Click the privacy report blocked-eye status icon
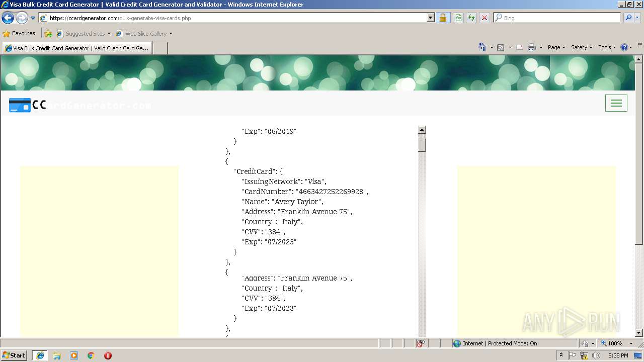The image size is (644, 362). tap(421, 343)
